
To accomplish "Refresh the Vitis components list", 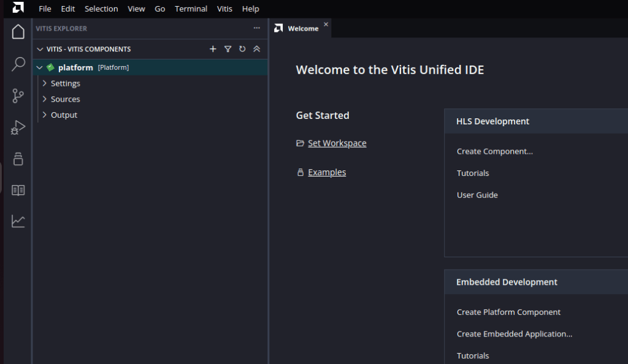I will tap(242, 49).
